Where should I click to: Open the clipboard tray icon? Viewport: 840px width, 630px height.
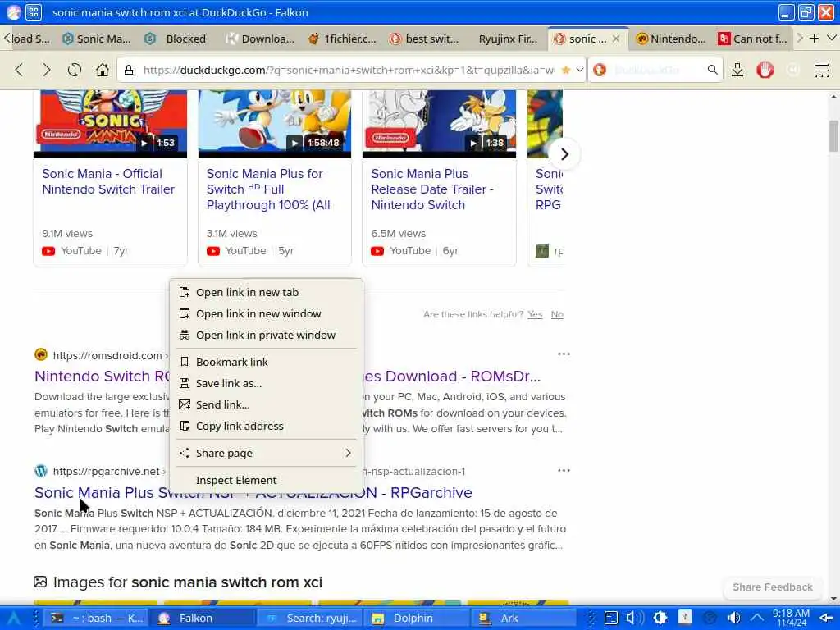[x=611, y=619]
